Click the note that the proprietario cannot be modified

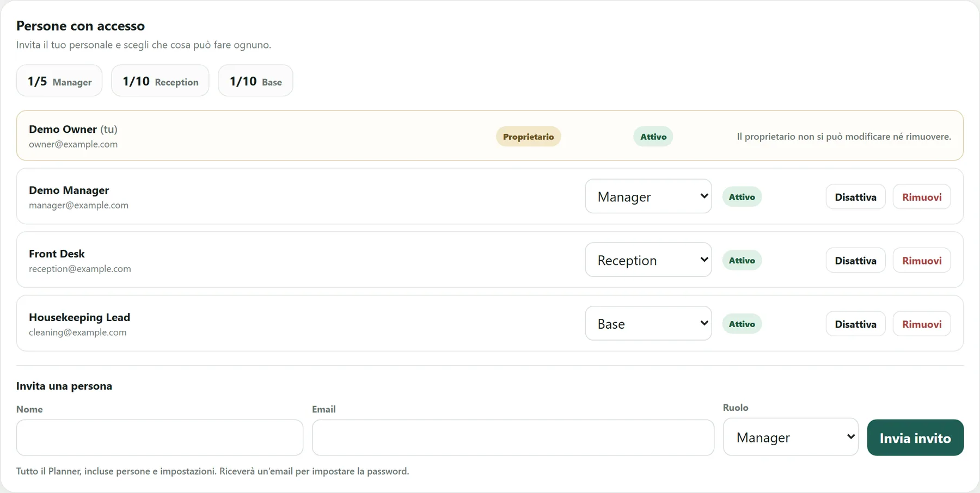pyautogui.click(x=844, y=137)
